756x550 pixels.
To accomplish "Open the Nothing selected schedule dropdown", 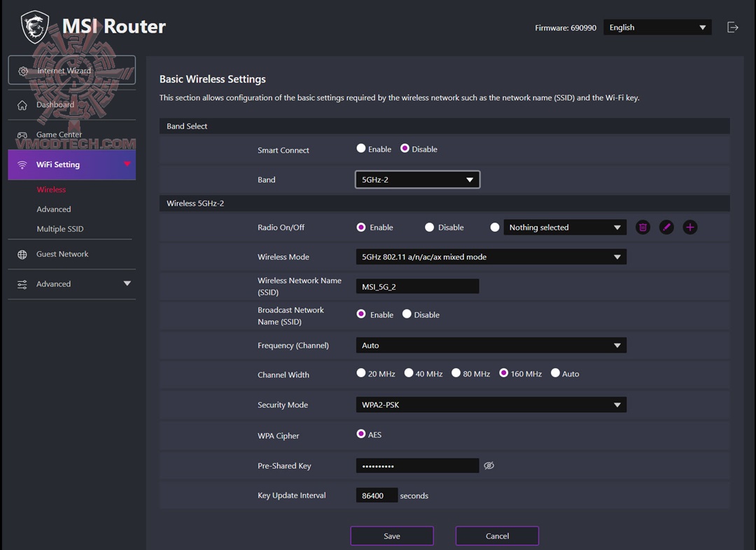I will pyautogui.click(x=565, y=227).
